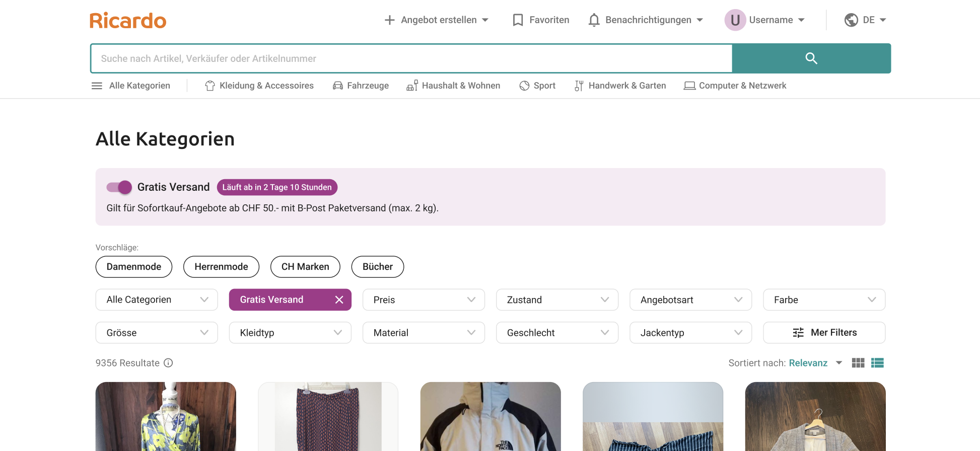Open the Relevanz sort dropdown
The image size is (980, 451).
pos(815,363)
